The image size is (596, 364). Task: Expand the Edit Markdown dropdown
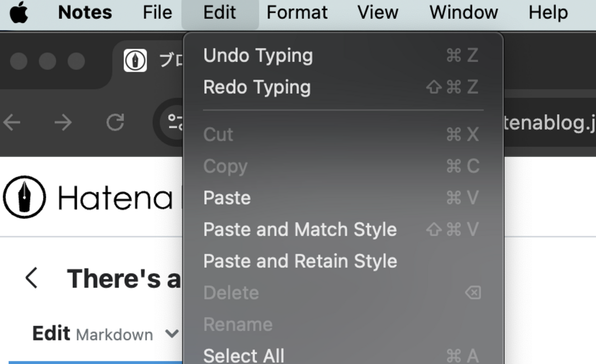172,334
